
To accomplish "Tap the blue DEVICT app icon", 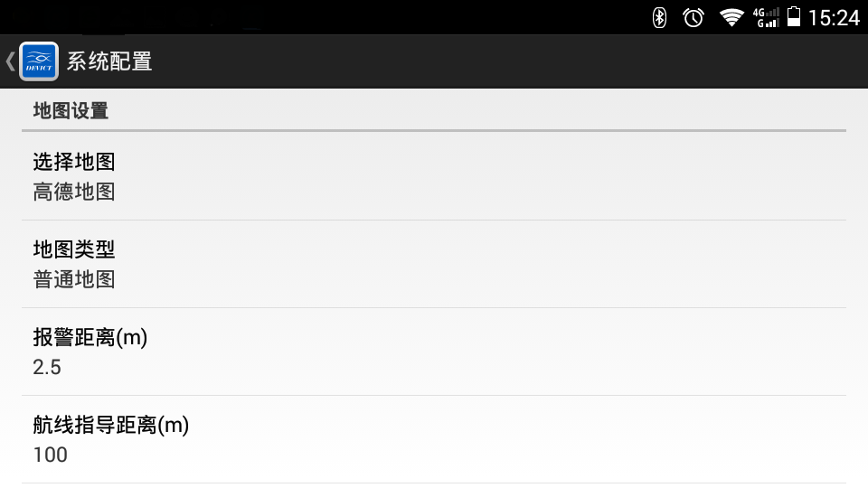I will point(39,61).
